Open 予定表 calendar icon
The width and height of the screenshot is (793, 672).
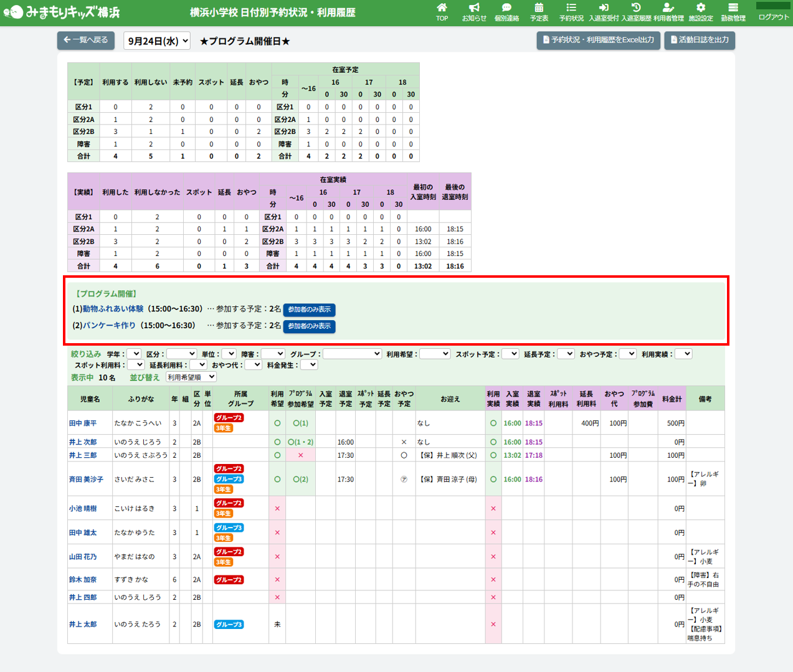(x=539, y=12)
